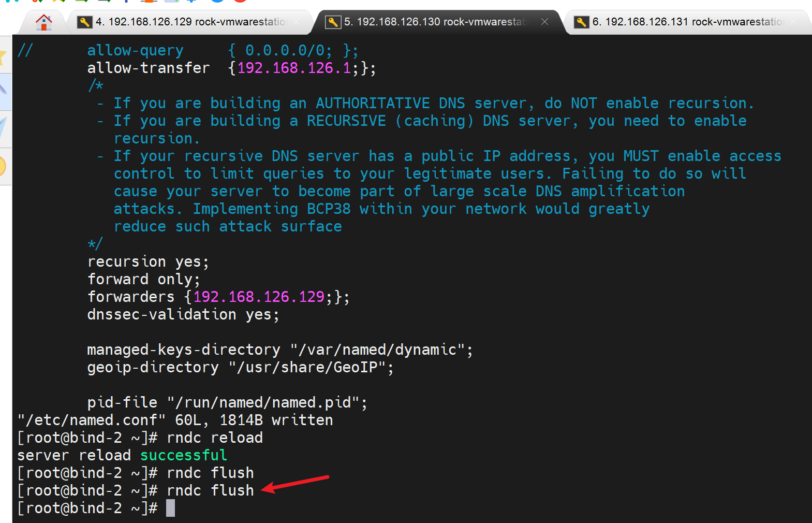812x523 pixels.
Task: Click the '/etc/named.conf 60L, 1814B written' message
Action: [x=175, y=420]
